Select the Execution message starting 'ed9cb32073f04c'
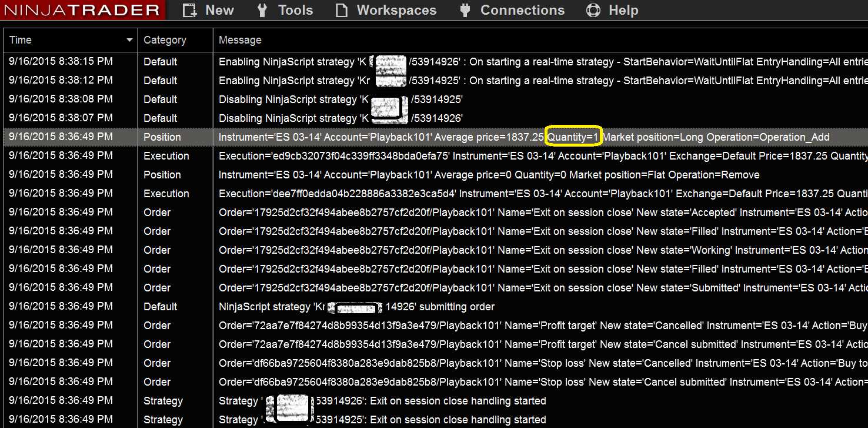 point(543,156)
